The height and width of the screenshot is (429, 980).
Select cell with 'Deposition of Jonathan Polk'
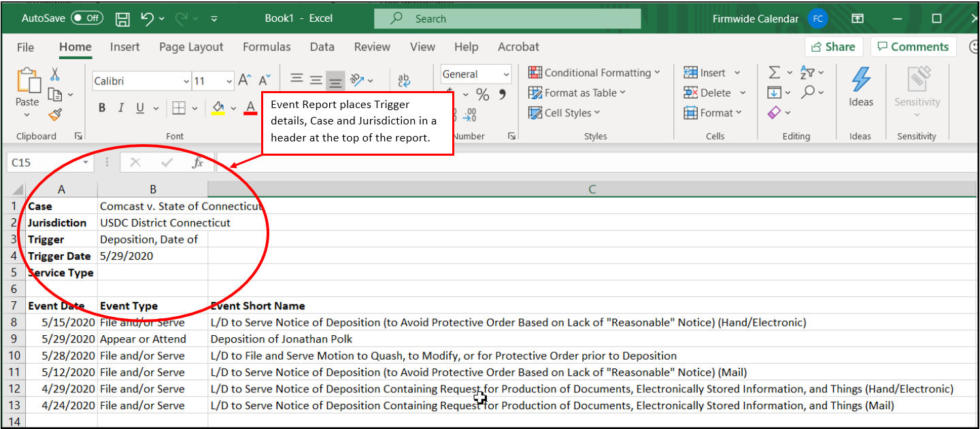pos(592,339)
